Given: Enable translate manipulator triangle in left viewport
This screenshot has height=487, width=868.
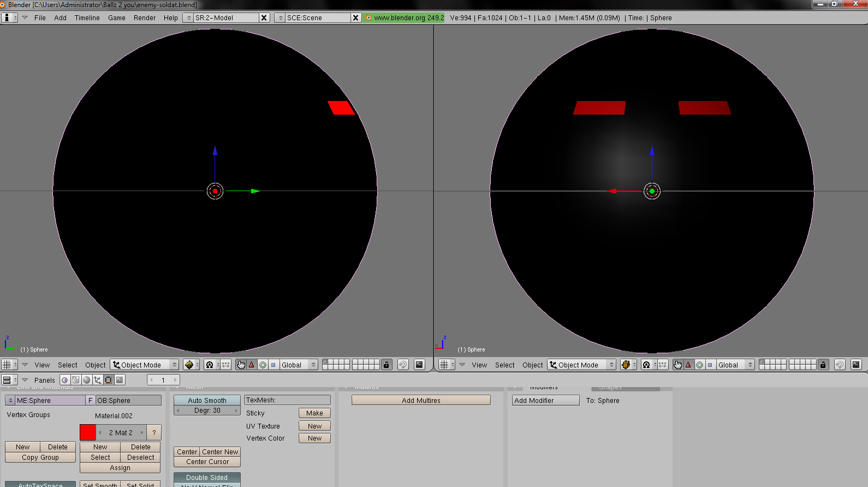Looking at the screenshot, I should pos(252,365).
